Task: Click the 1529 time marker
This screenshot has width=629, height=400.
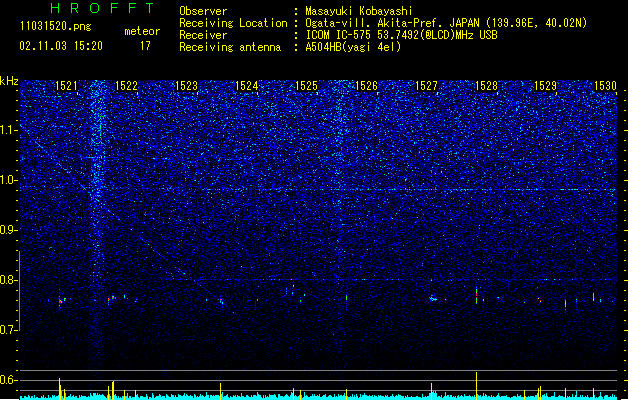Action: pos(546,86)
